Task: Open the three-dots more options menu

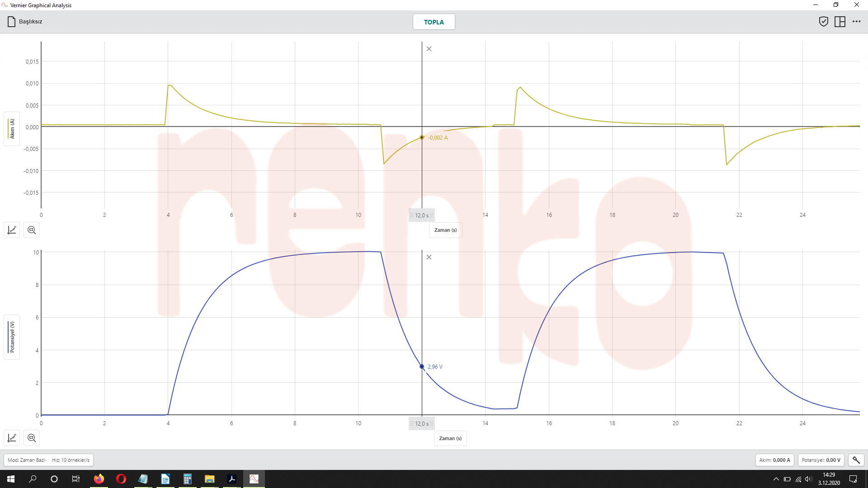Action: tap(856, 22)
